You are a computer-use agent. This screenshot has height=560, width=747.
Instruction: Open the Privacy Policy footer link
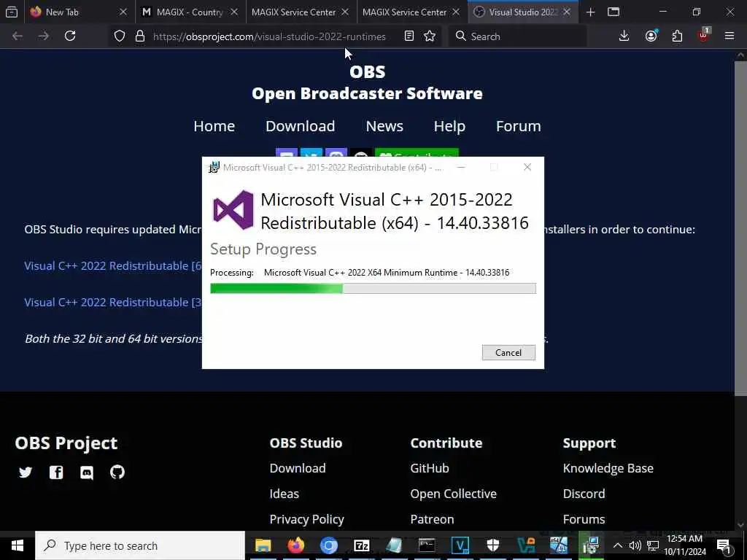307,519
